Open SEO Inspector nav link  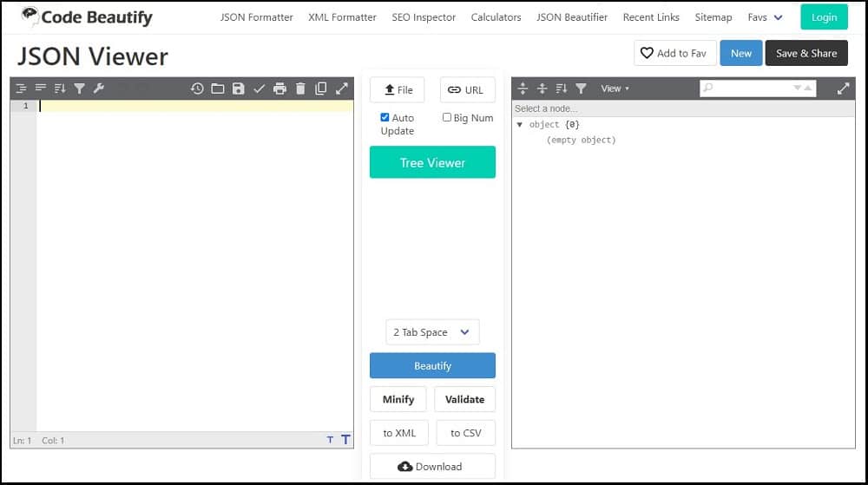[424, 17]
